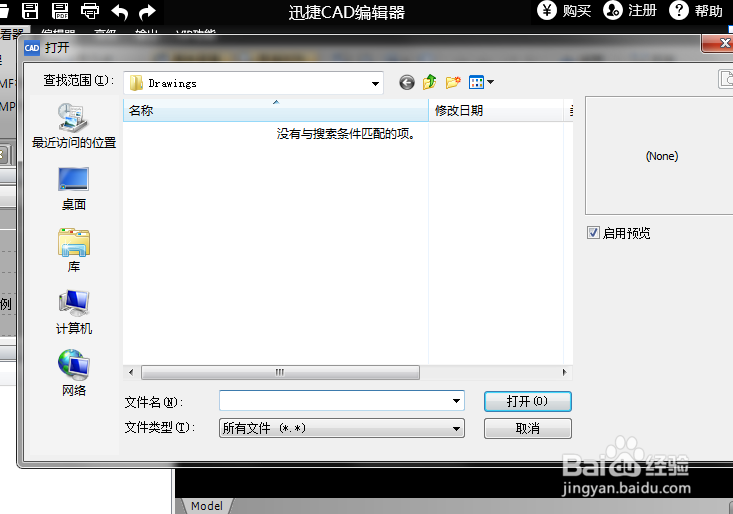Click the Undo arrow icon
The height and width of the screenshot is (514, 733).
[120, 11]
